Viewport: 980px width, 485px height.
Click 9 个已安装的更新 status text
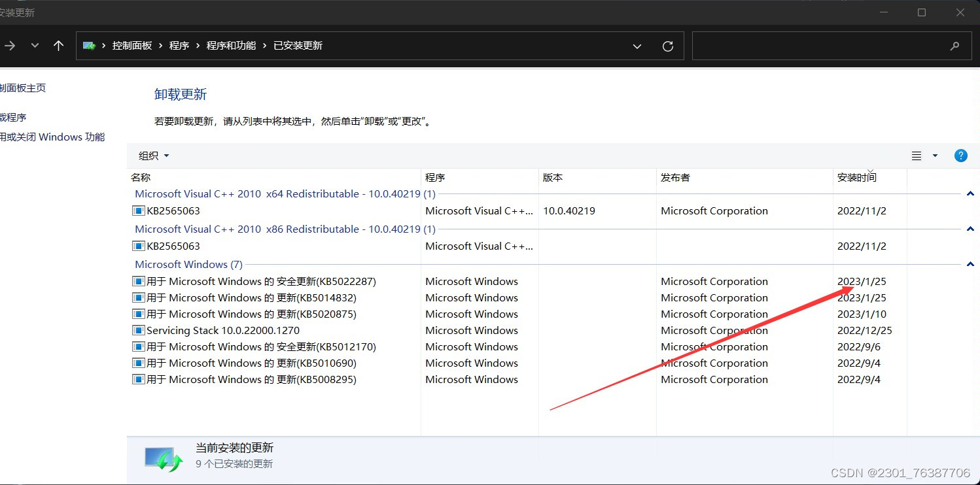coord(234,464)
